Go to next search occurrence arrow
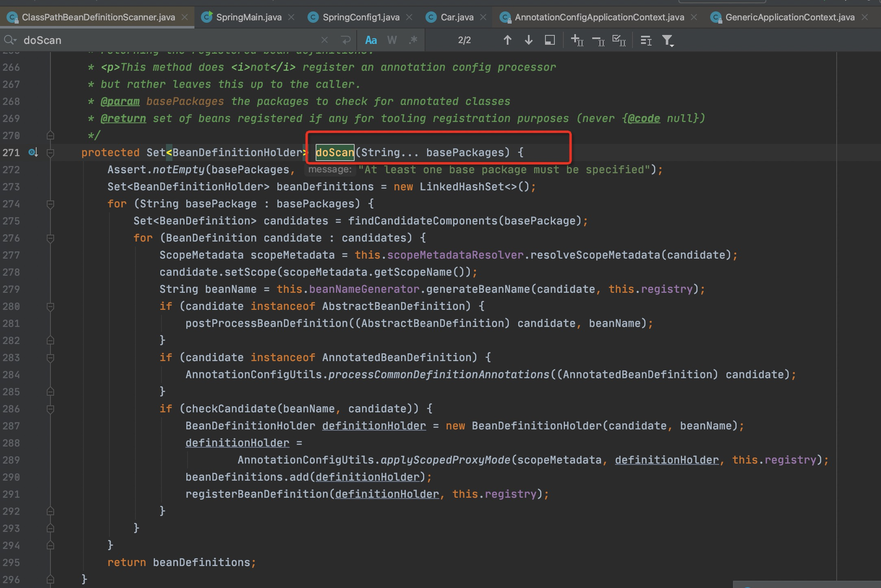The width and height of the screenshot is (881, 588). pos(528,40)
